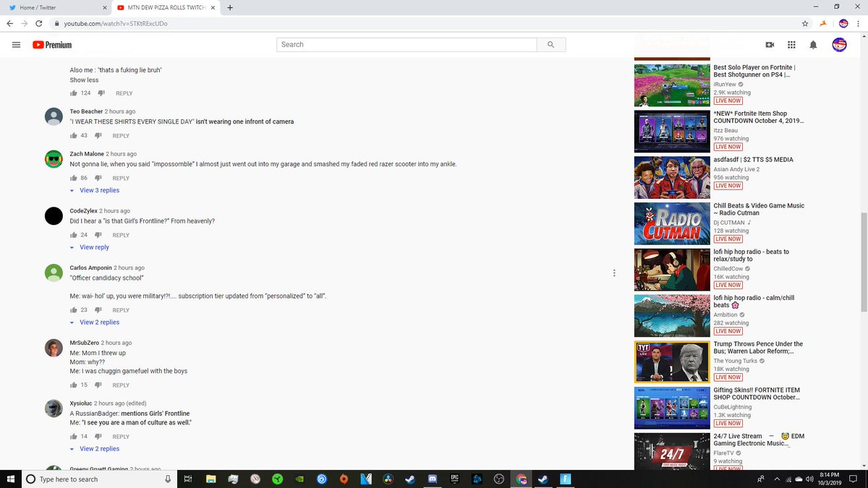The height and width of the screenshot is (488, 868).
Task: Open Discord from the taskbar
Action: point(434,479)
